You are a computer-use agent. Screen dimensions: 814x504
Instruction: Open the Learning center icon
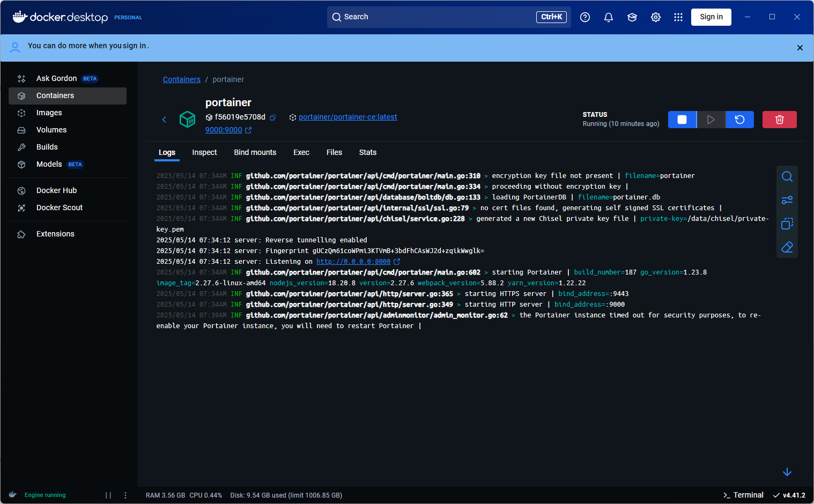[632, 17]
